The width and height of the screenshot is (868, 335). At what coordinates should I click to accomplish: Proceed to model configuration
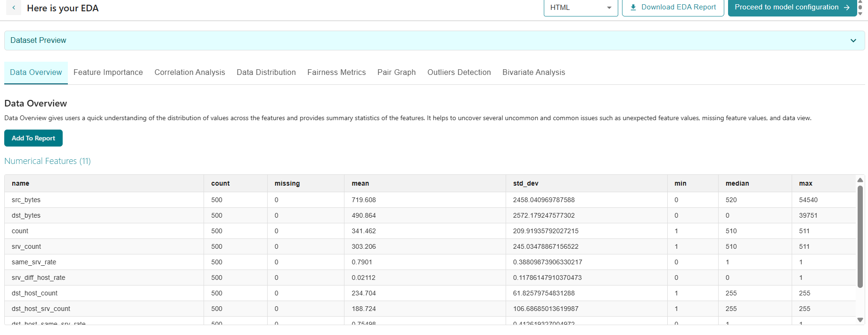(792, 8)
